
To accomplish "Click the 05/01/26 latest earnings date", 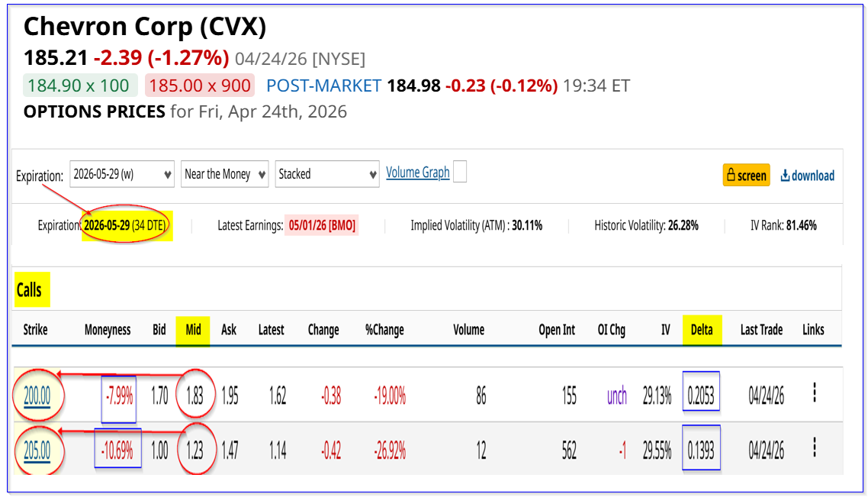I will [x=321, y=226].
